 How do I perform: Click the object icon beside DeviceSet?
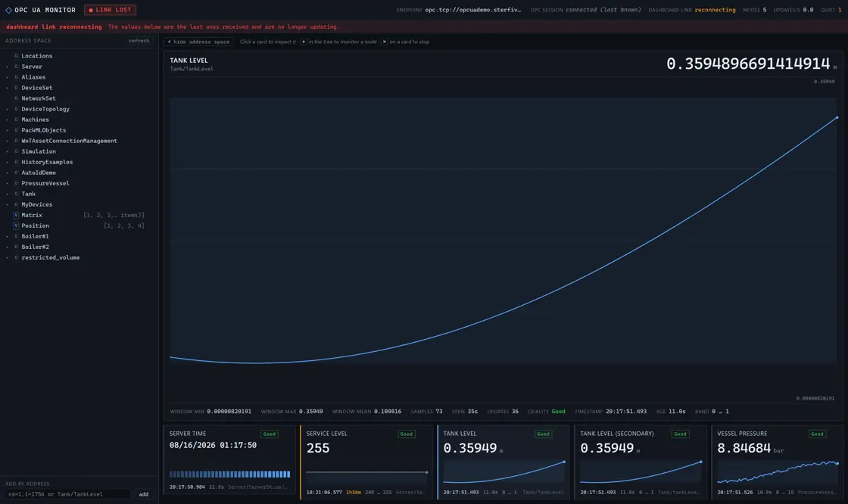(16, 88)
